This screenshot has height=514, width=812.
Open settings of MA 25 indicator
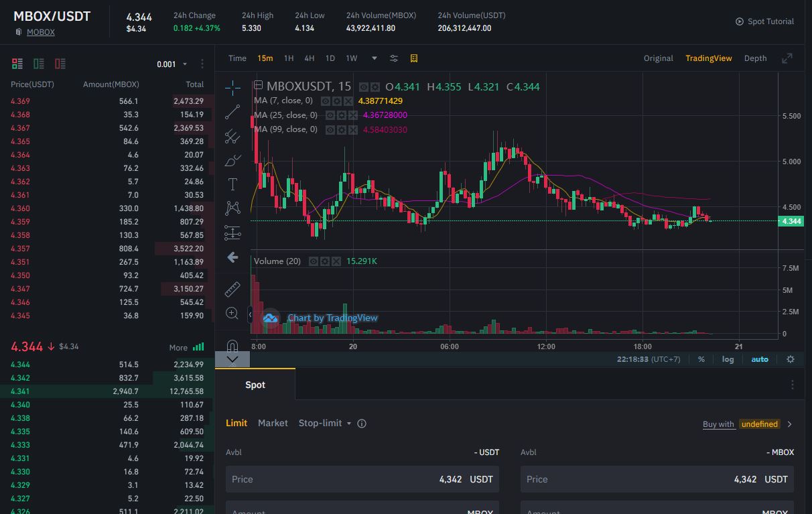(342, 115)
